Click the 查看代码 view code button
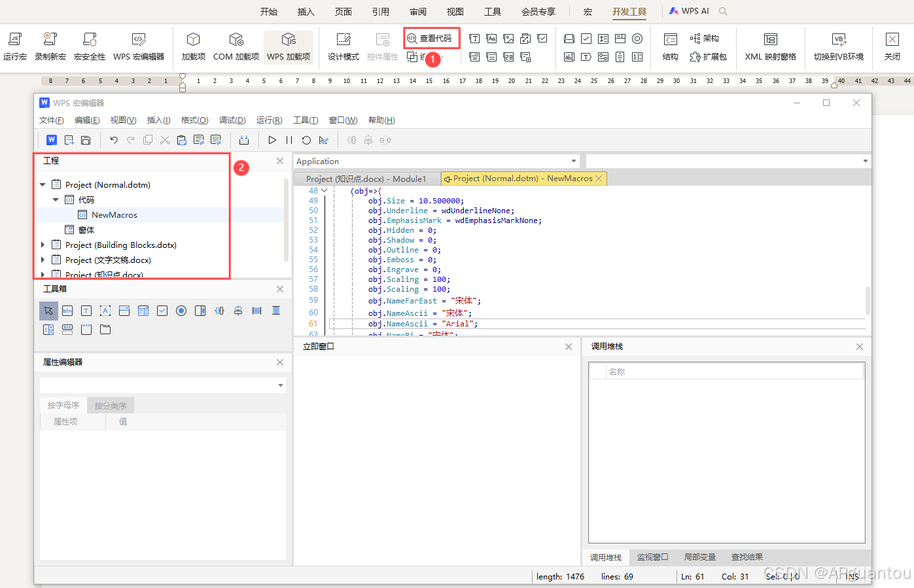The width and height of the screenshot is (914, 588). (x=432, y=39)
